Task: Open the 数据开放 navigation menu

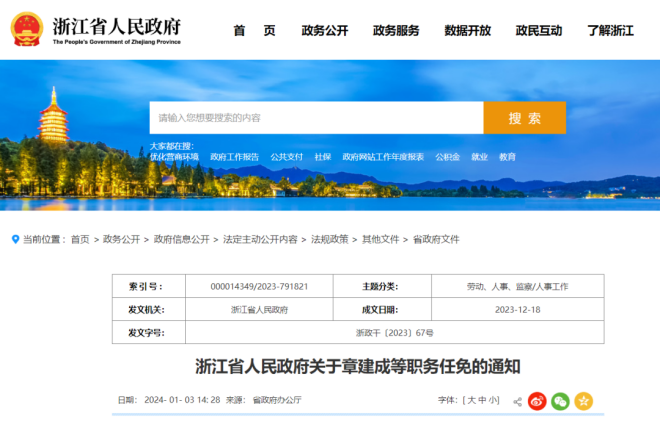Action: [x=467, y=30]
